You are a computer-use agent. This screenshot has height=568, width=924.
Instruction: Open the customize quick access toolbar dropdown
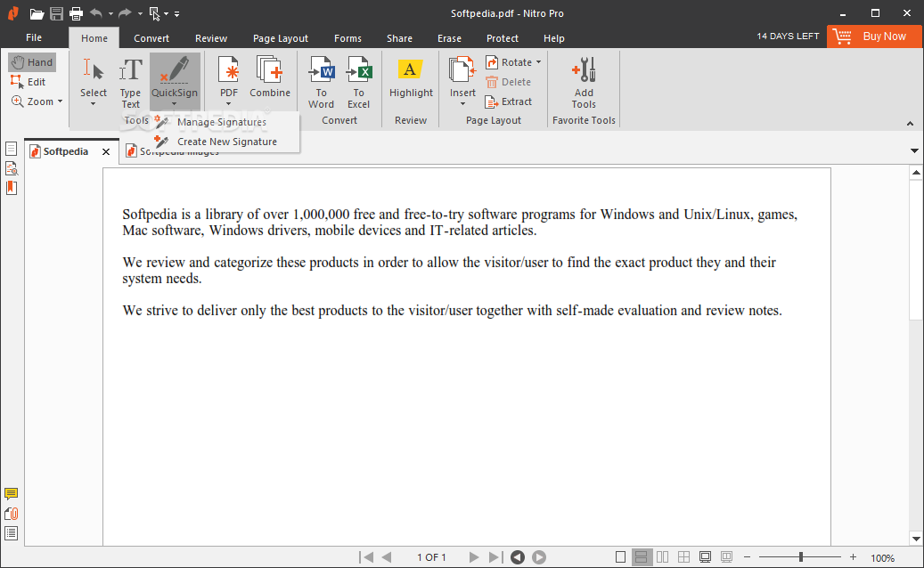coord(176,13)
